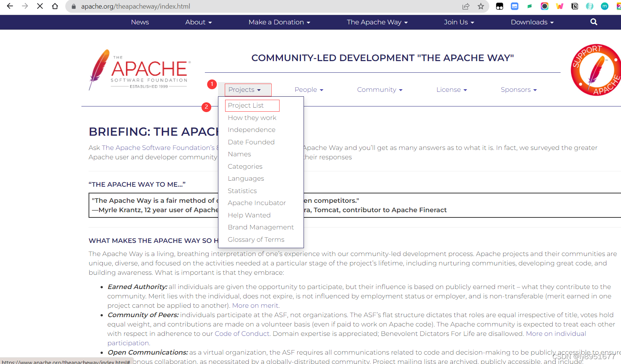The image size is (621, 364).
Task: Open the teal circular m extension icon
Action: point(604,6)
